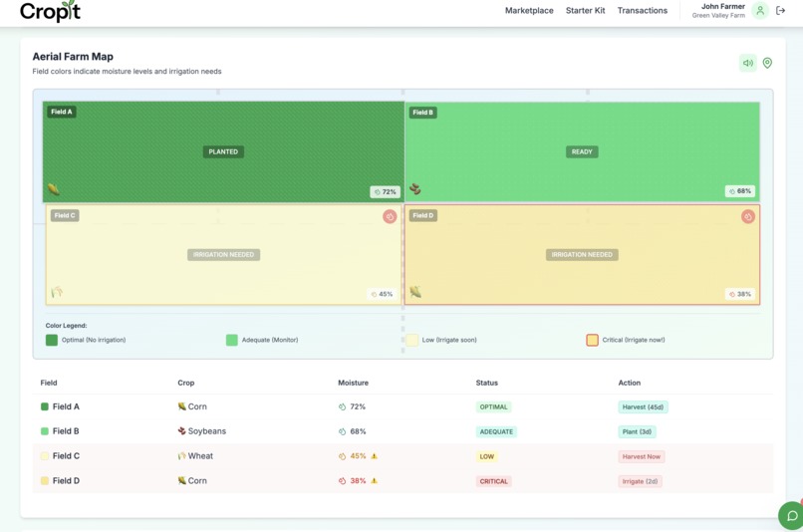Screen dimensions: 803x532
Task: Open the Marketplace menu item
Action: click(x=529, y=10)
